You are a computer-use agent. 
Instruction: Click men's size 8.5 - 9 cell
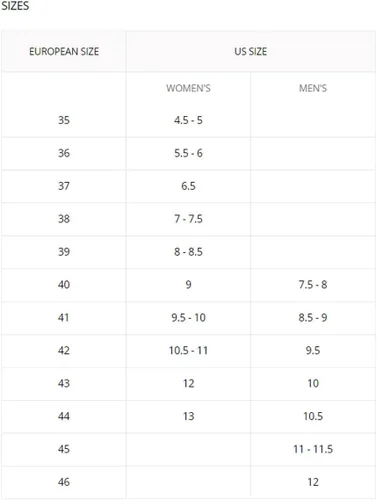tap(313, 318)
